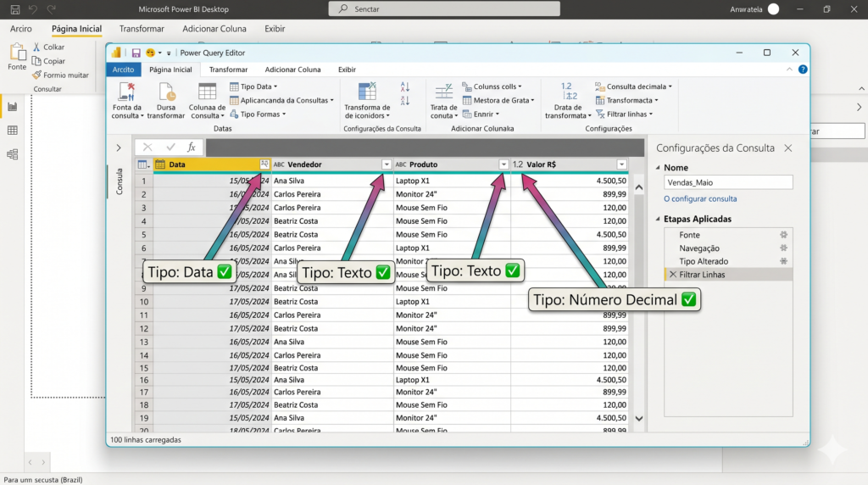
Task: Open the Mestora de Grata dropdown
Action: (x=498, y=100)
